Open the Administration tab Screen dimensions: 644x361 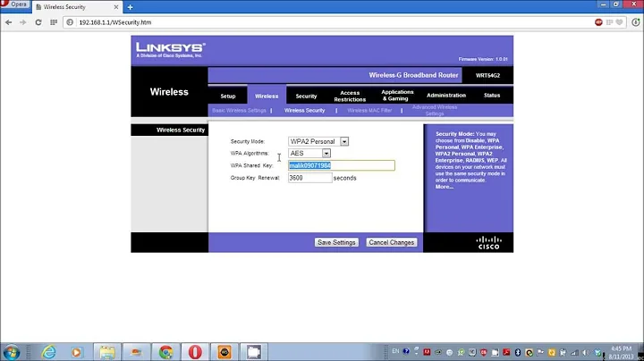(446, 96)
